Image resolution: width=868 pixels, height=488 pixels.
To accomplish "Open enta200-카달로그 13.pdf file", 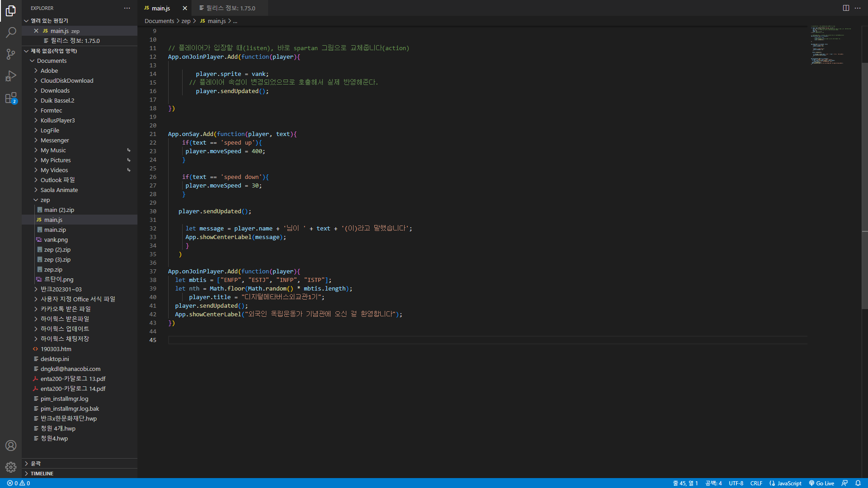I will coord(80,379).
